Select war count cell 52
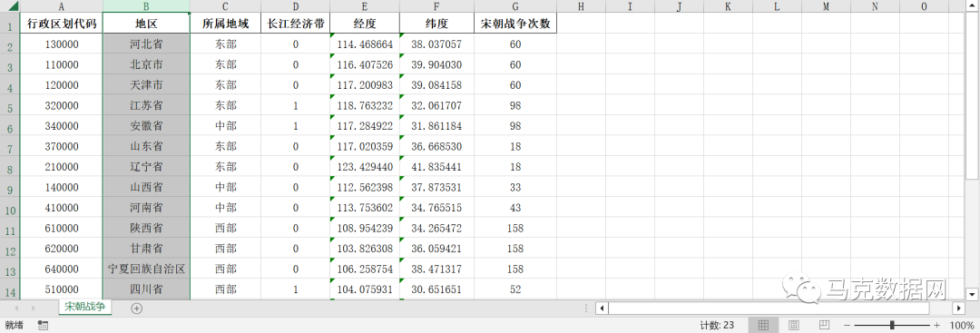Image resolution: width=980 pixels, height=333 pixels. point(515,289)
